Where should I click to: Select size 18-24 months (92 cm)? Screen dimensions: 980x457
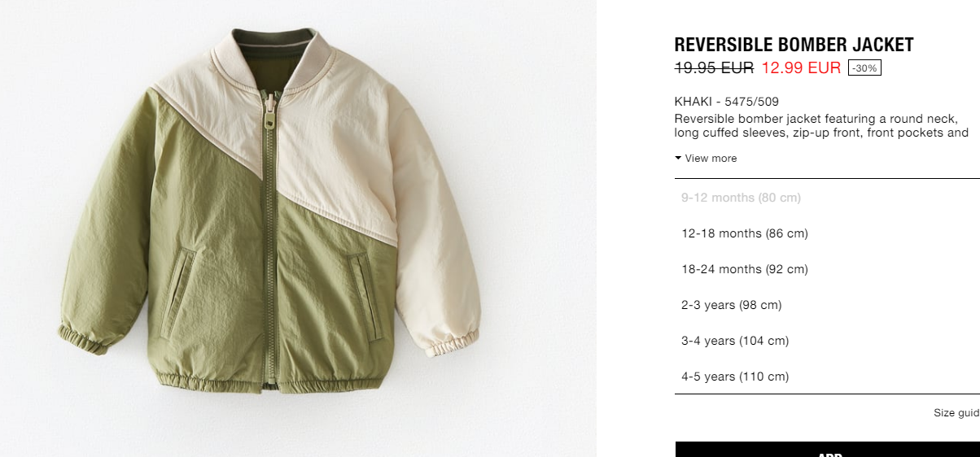click(827, 269)
